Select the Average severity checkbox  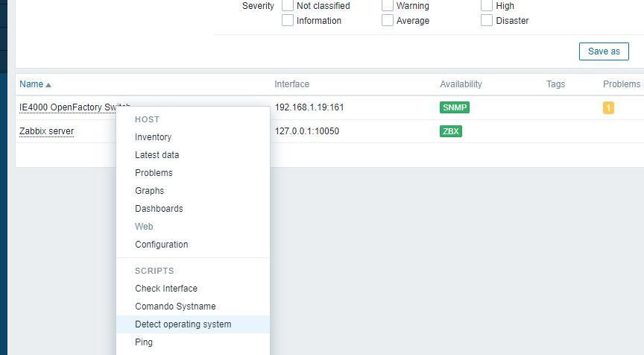pyautogui.click(x=388, y=21)
